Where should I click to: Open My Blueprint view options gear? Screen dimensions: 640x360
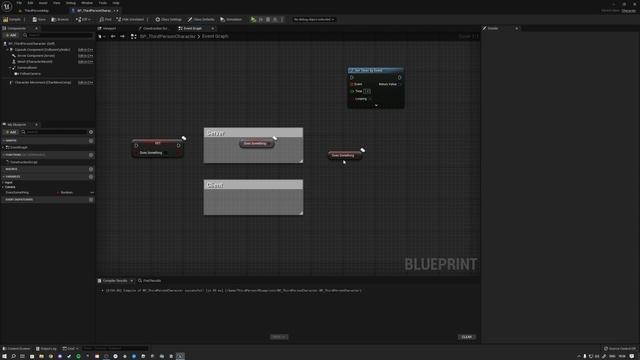91,132
